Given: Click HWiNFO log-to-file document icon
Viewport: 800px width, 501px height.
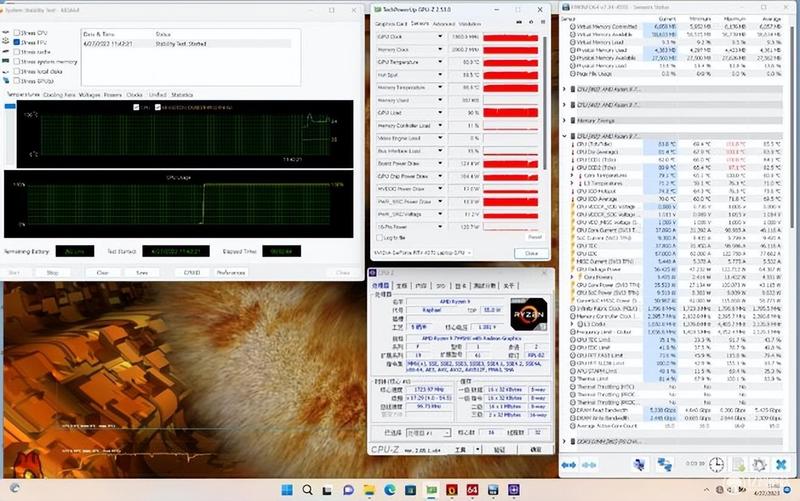Looking at the screenshot, I should [739, 465].
